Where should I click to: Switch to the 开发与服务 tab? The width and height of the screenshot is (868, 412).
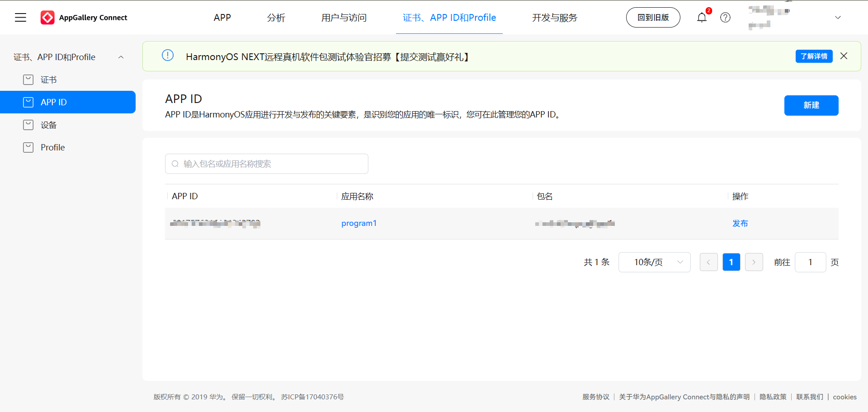pyautogui.click(x=555, y=18)
